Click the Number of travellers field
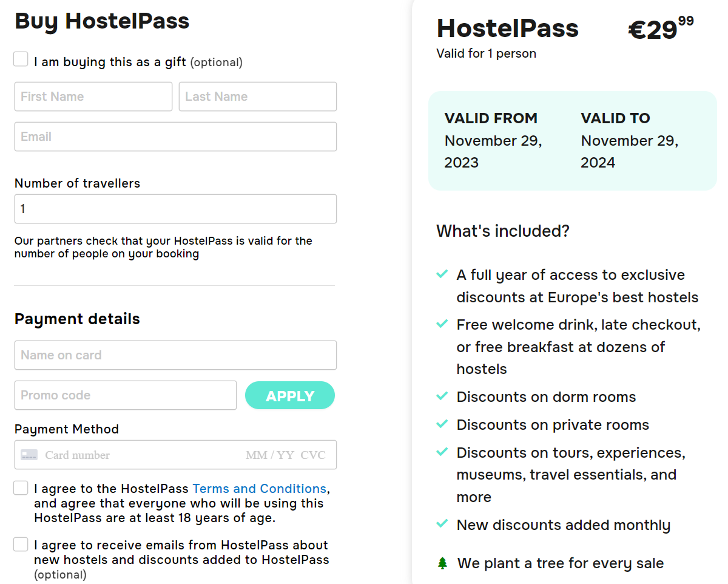Viewport: 728px width, 584px height. coord(175,208)
